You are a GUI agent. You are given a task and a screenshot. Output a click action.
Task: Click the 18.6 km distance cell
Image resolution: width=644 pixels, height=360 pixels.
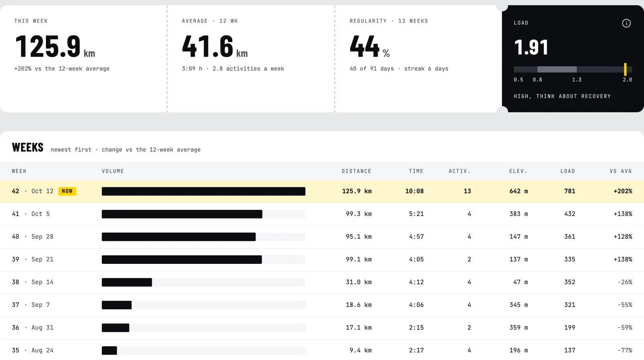click(x=359, y=305)
